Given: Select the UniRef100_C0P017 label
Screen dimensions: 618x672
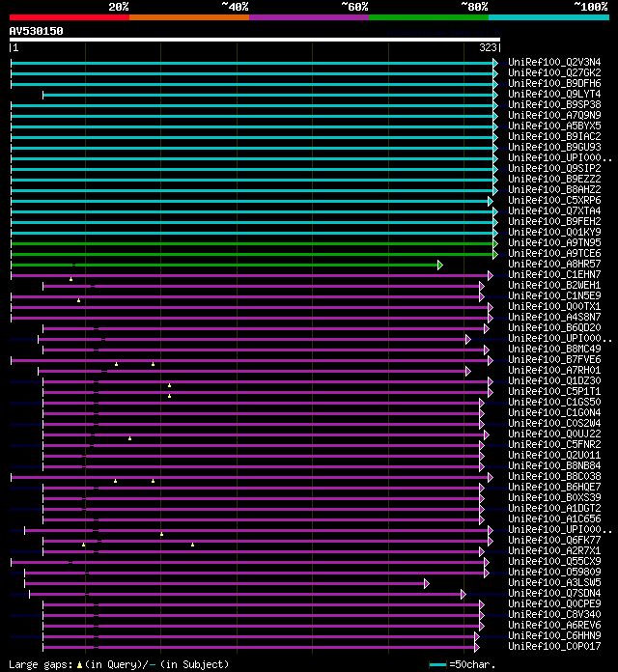Looking at the screenshot, I should tap(554, 646).
